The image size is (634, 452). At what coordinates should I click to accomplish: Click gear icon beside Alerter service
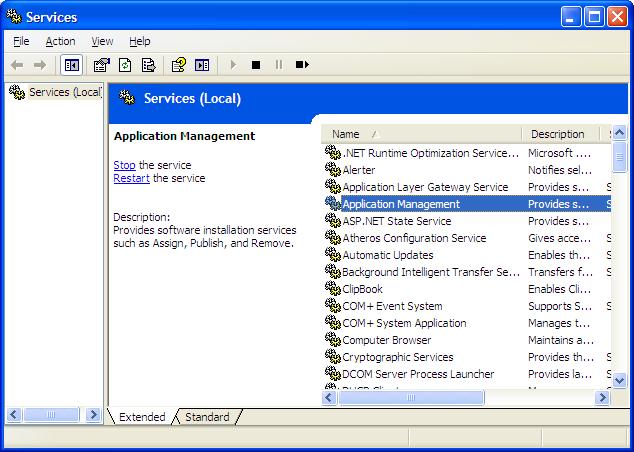click(x=333, y=169)
